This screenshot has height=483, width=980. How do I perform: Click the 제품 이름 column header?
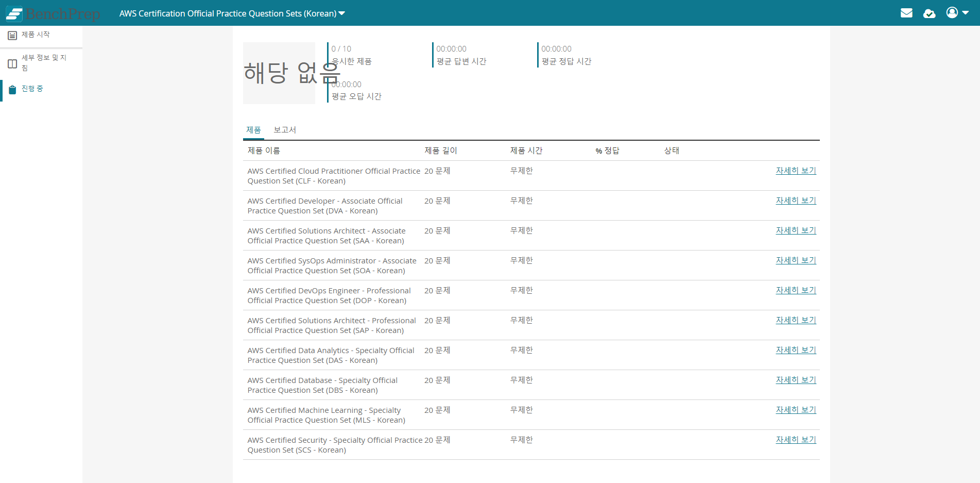(x=264, y=151)
